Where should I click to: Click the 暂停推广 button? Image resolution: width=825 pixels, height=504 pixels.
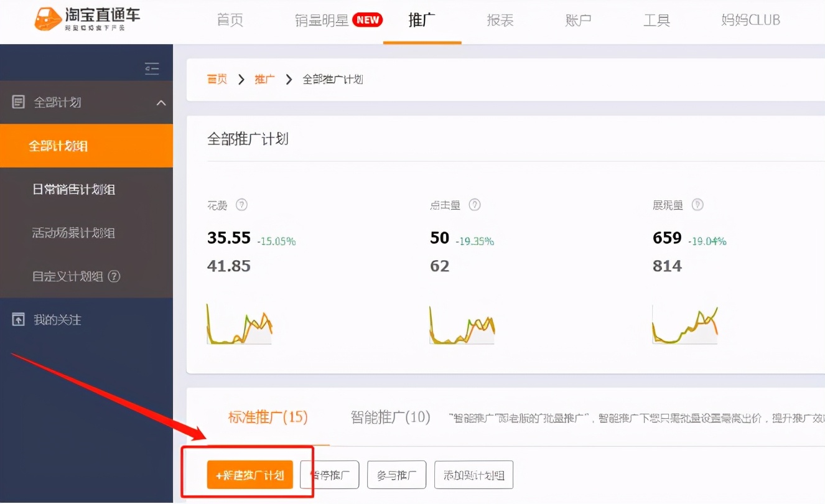(329, 474)
